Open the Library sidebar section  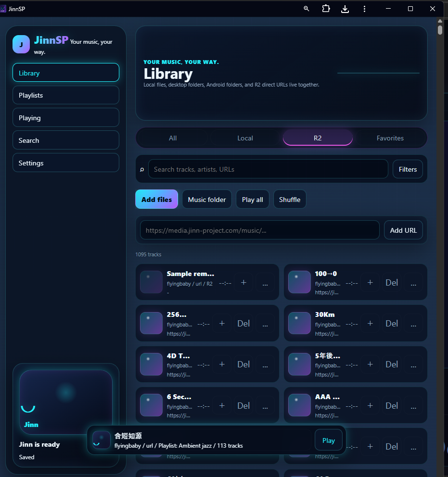point(66,73)
